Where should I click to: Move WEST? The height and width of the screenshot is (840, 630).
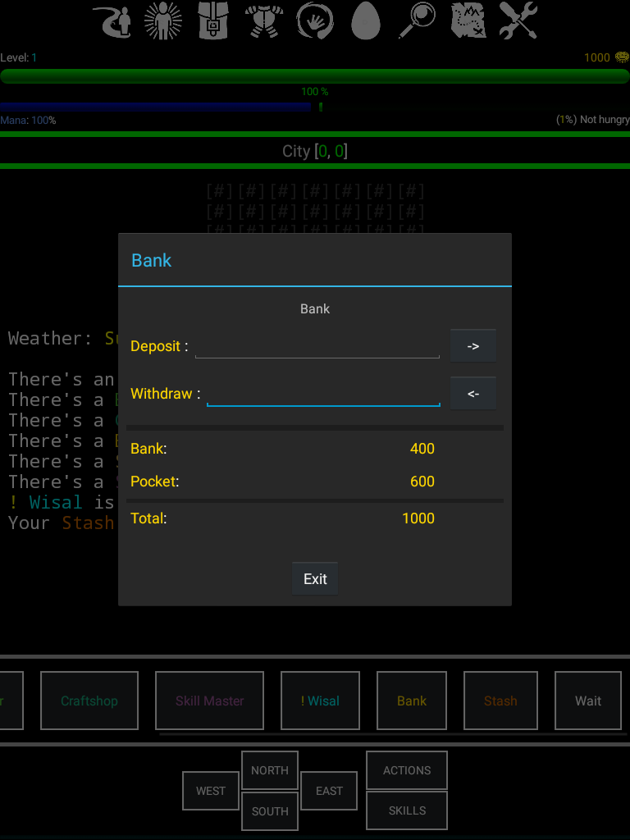[x=211, y=791]
